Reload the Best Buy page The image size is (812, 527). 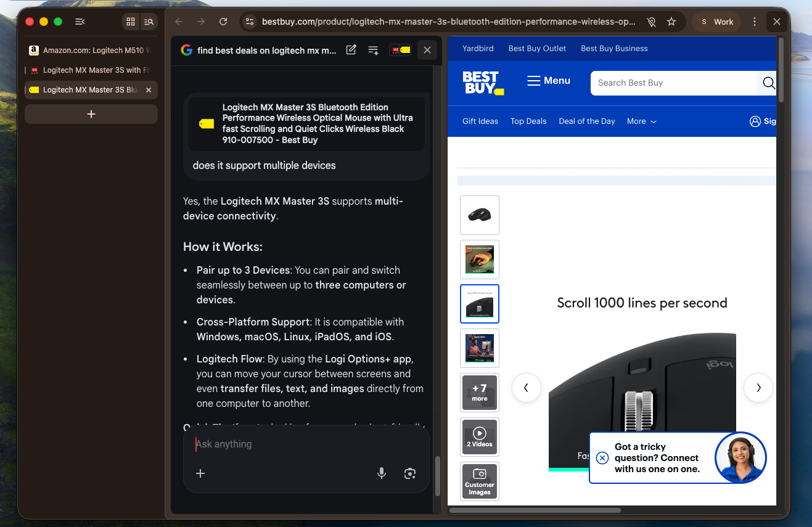(x=223, y=22)
